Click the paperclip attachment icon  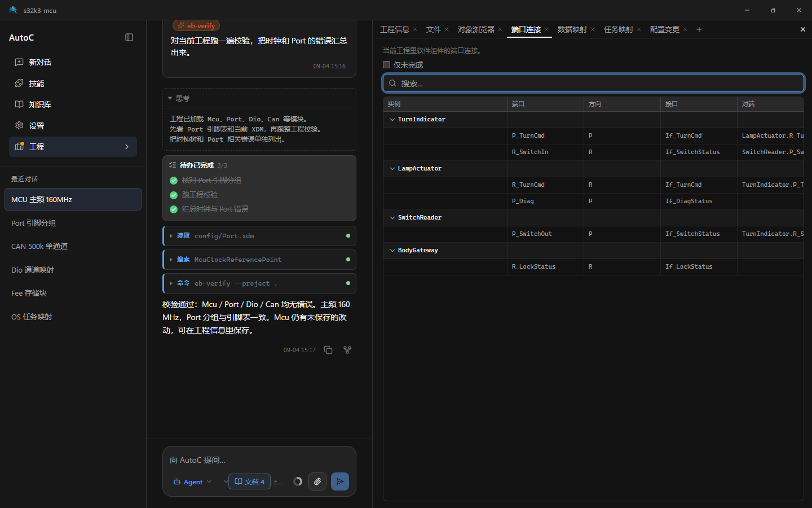tap(317, 481)
